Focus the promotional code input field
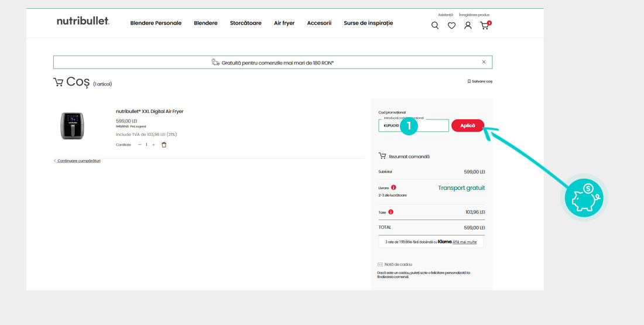The height and width of the screenshot is (325, 644). tap(413, 125)
